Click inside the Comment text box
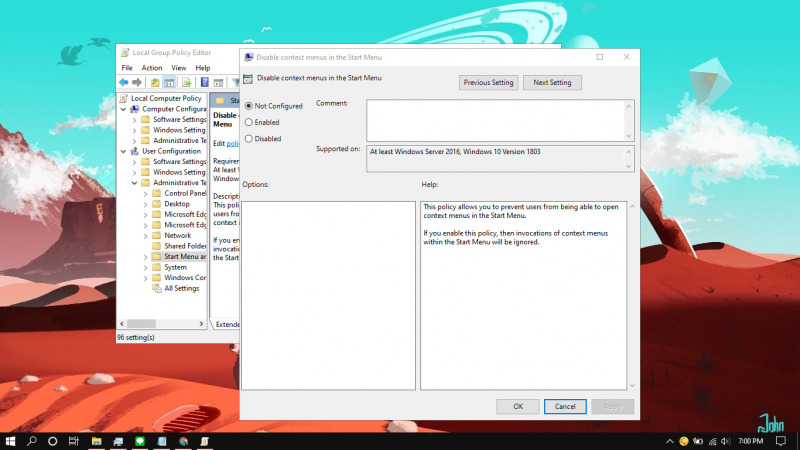This screenshot has height=450, width=800. pyautogui.click(x=495, y=120)
